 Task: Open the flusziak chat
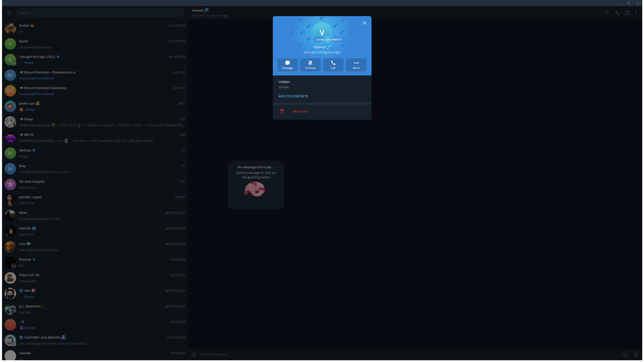95,263
